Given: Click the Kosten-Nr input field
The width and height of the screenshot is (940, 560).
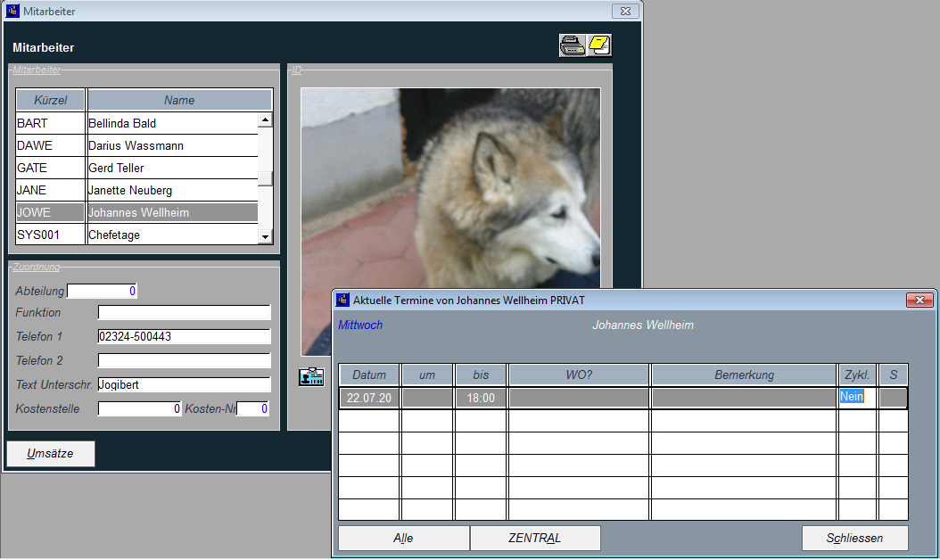Looking at the screenshot, I should tap(253, 408).
